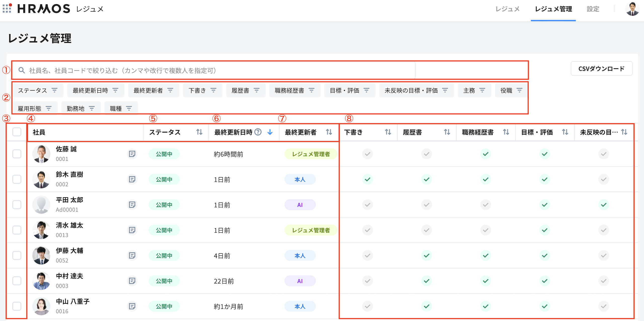Sort by 履歴書 column arrows
The width and height of the screenshot is (644, 321).
[447, 132]
